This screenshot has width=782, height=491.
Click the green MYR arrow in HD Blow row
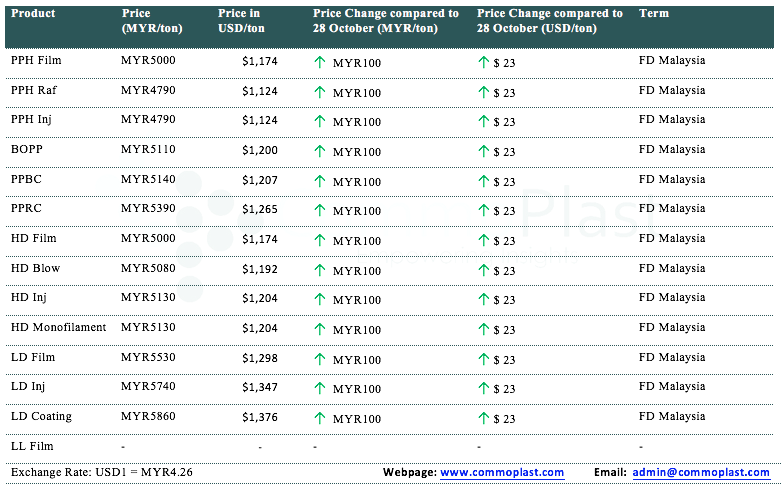point(320,270)
